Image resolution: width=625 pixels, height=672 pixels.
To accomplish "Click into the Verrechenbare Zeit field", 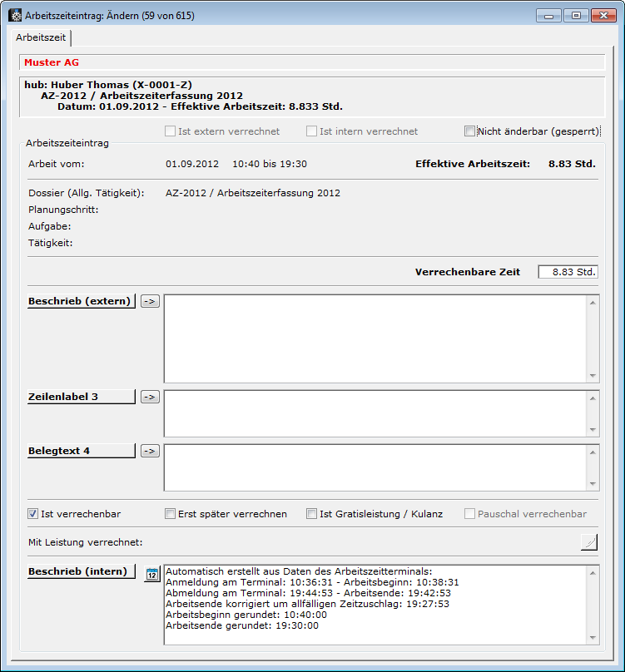I will pyautogui.click(x=568, y=272).
